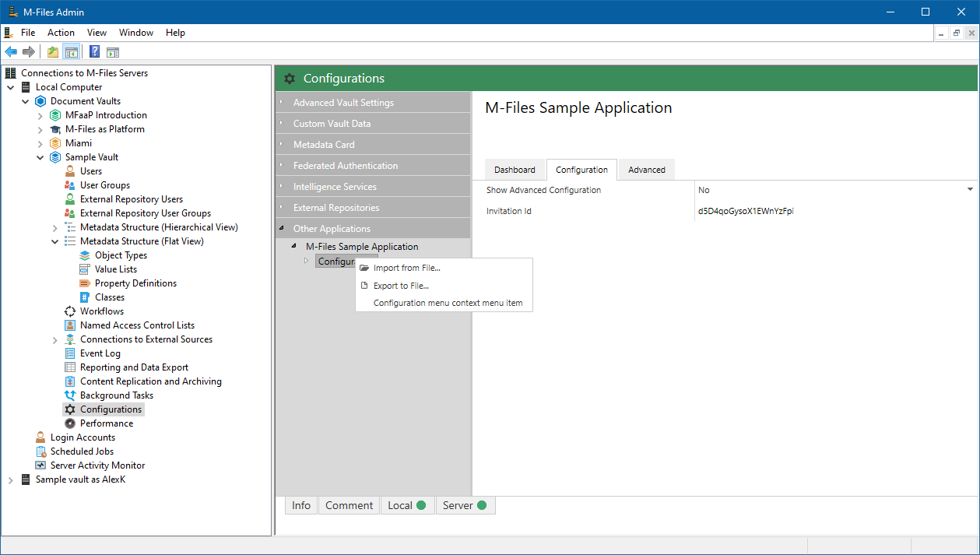This screenshot has width=980, height=555.
Task: Open the Window menu
Action: click(x=136, y=33)
